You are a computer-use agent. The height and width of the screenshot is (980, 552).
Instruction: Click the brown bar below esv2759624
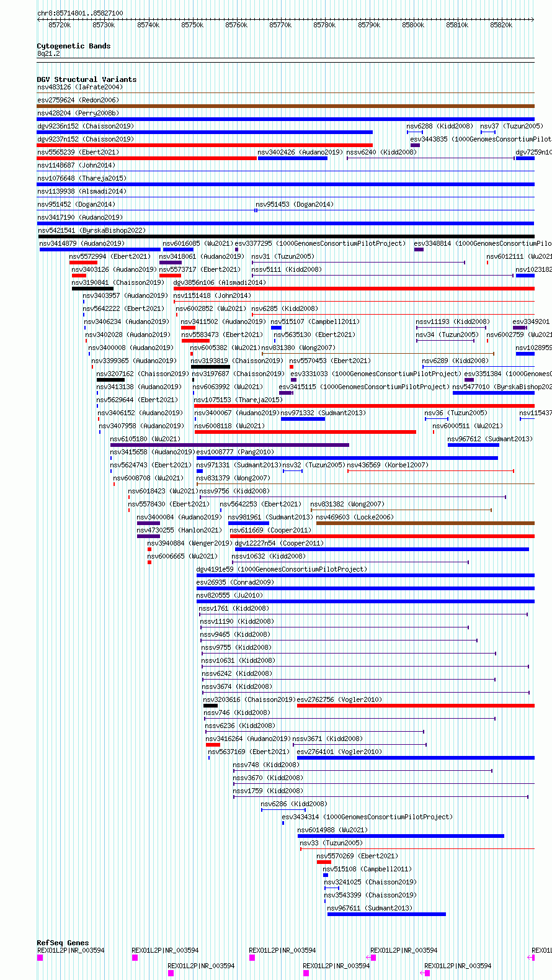[285, 106]
